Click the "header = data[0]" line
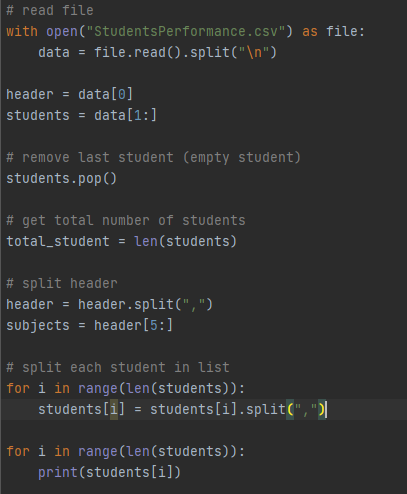Screen dimensions: 407x494 click(69, 95)
